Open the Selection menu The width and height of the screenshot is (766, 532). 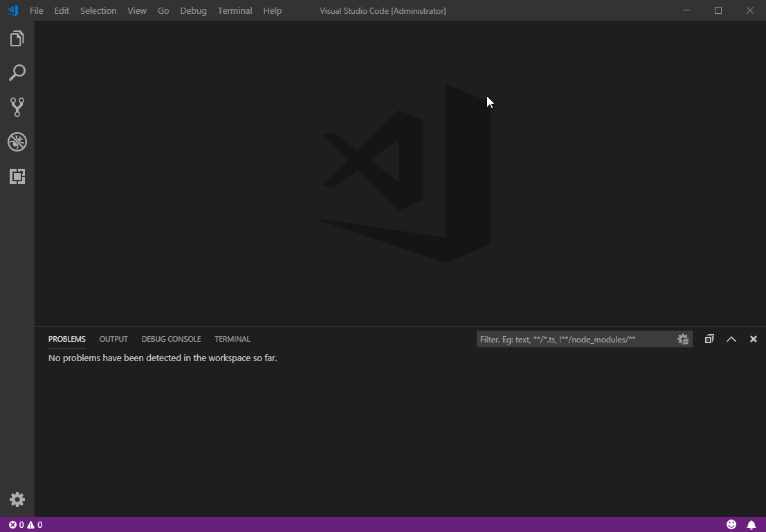(98, 11)
